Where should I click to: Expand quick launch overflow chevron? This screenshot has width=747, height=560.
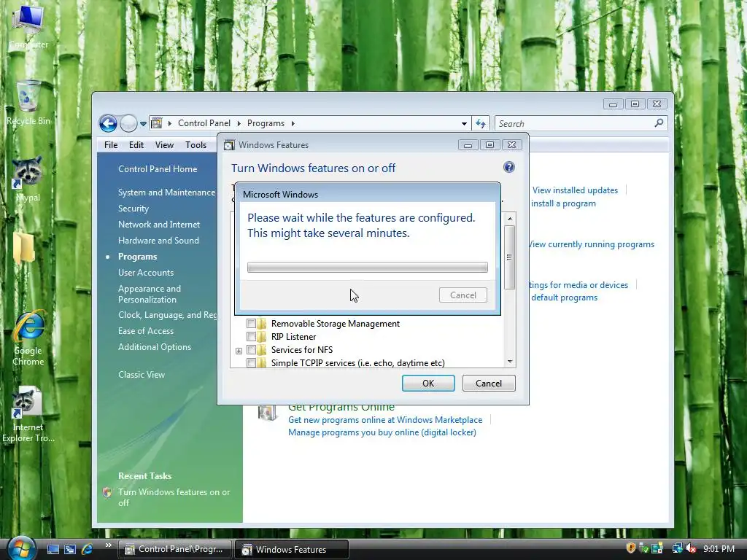coord(109,545)
